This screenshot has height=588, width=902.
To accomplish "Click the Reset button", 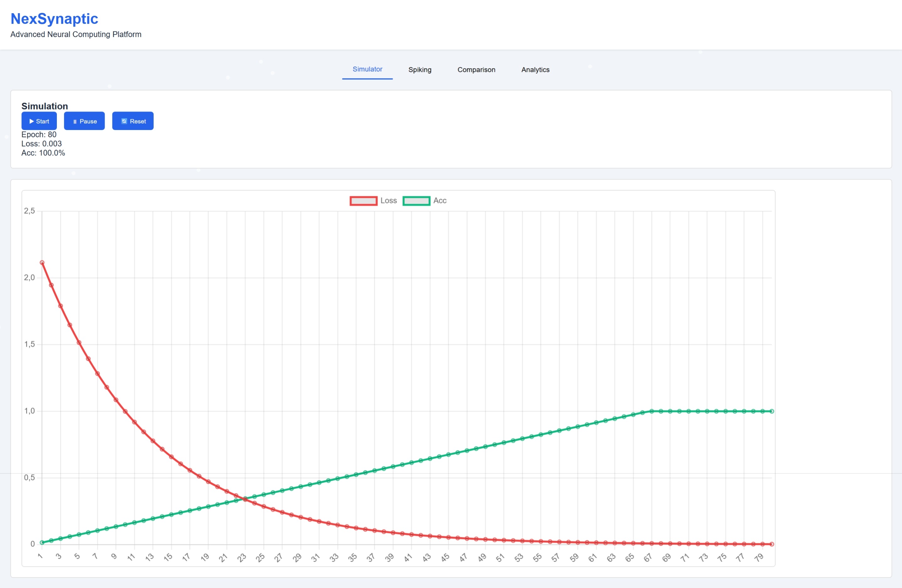I will pos(133,121).
